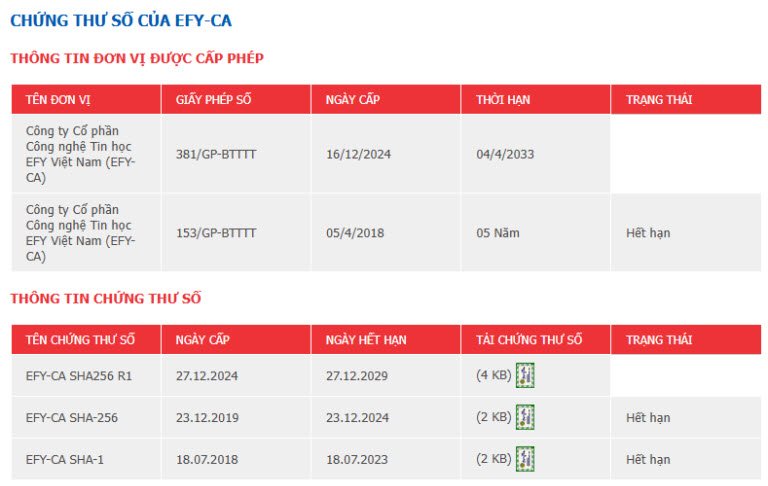Click the issue date 18.07.2018
The width and height of the screenshot is (768, 486).
(207, 460)
